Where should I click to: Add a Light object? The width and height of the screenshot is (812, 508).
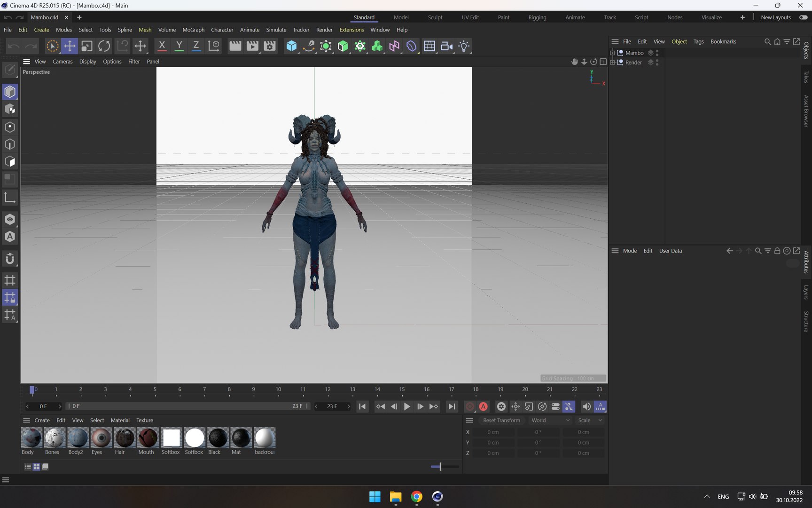click(464, 46)
